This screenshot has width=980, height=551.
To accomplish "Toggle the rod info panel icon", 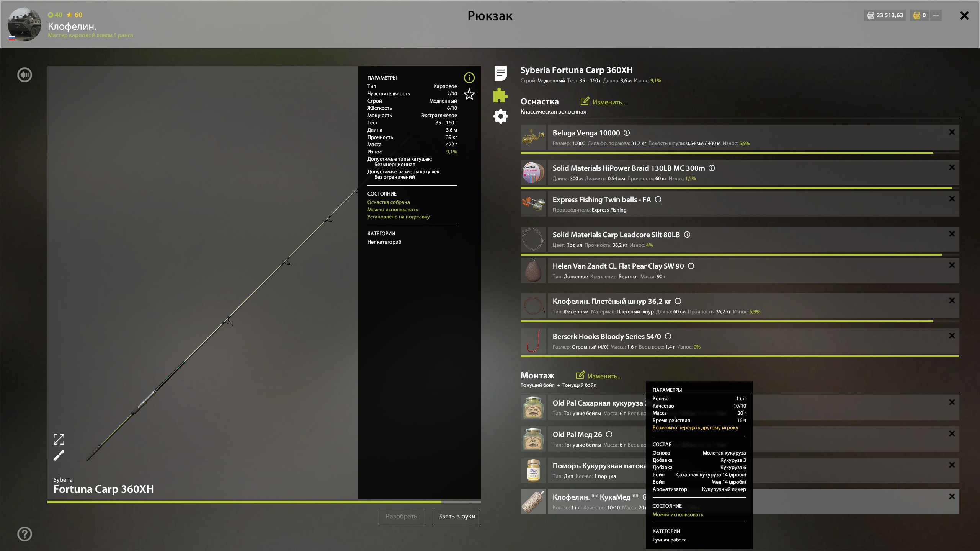I will (469, 78).
